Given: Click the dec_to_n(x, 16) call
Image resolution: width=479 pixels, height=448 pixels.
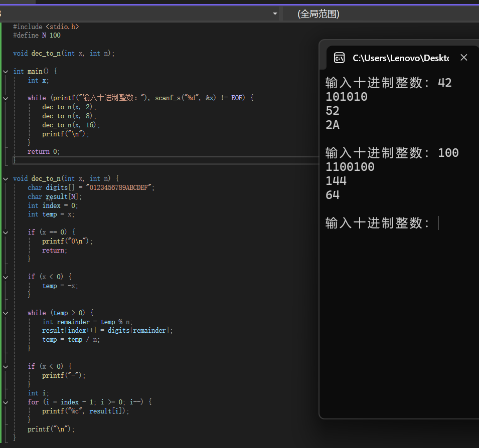Looking at the screenshot, I should 71,125.
